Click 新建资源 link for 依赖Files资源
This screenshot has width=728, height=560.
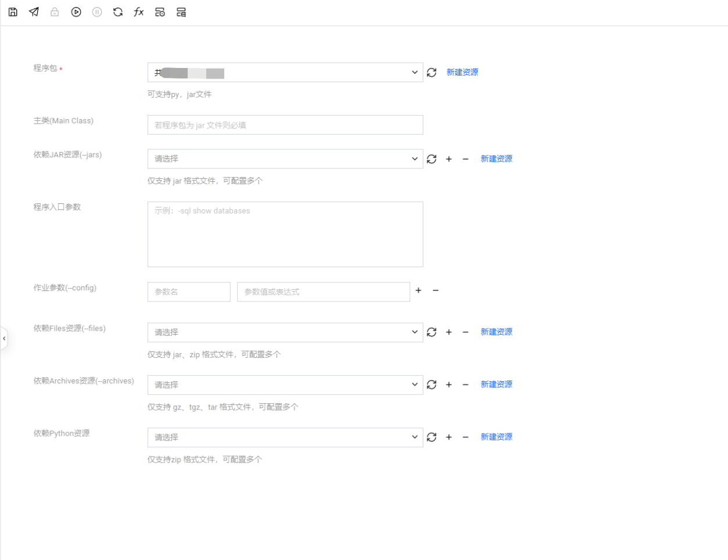pos(497,332)
